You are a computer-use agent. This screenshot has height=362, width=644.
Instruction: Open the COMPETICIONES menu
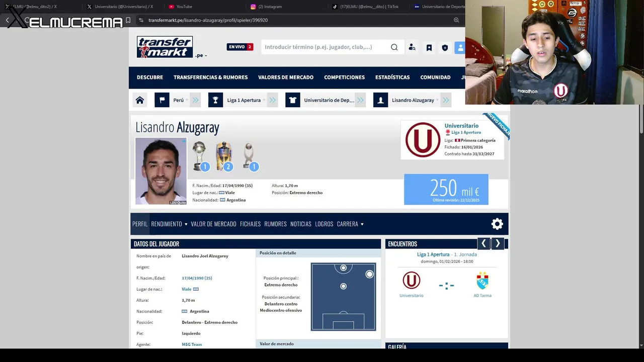click(x=344, y=77)
